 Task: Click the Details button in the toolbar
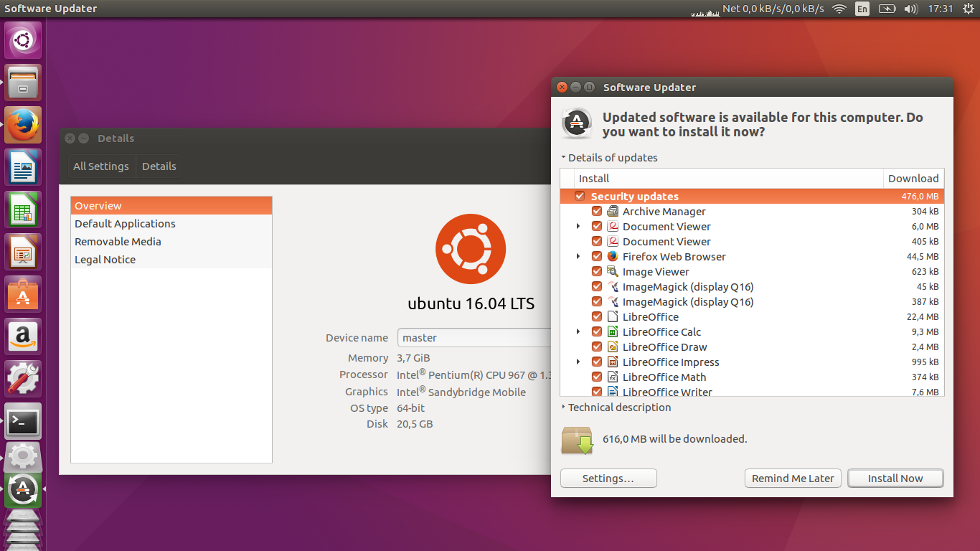tap(159, 166)
